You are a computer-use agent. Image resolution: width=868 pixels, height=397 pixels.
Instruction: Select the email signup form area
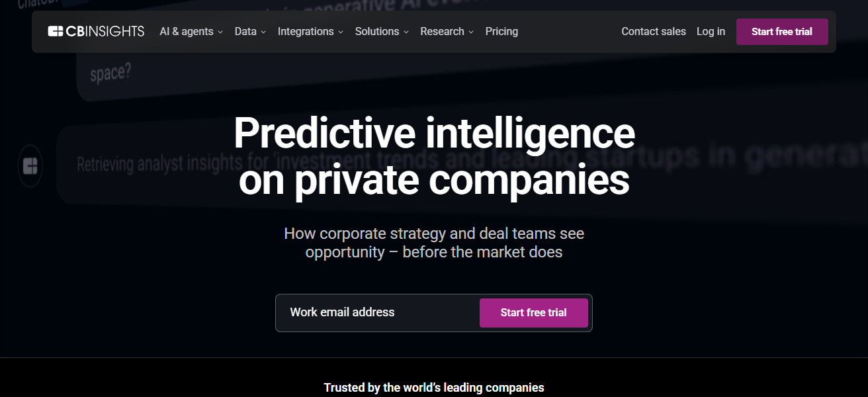pos(434,312)
